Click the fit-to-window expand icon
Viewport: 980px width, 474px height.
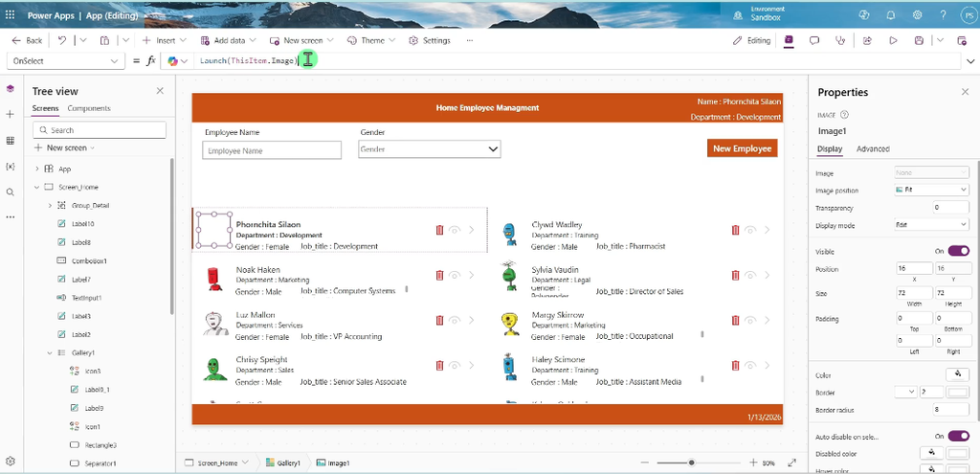tap(791, 463)
